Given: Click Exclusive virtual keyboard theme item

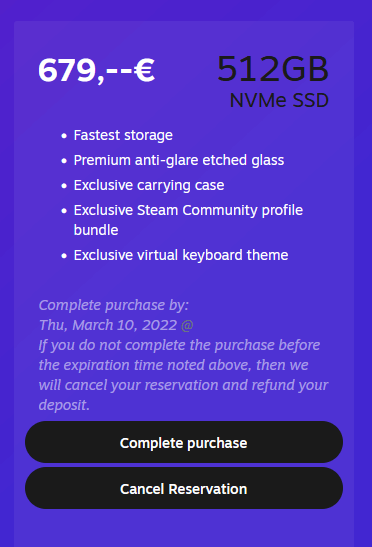Looking at the screenshot, I should click(181, 255).
